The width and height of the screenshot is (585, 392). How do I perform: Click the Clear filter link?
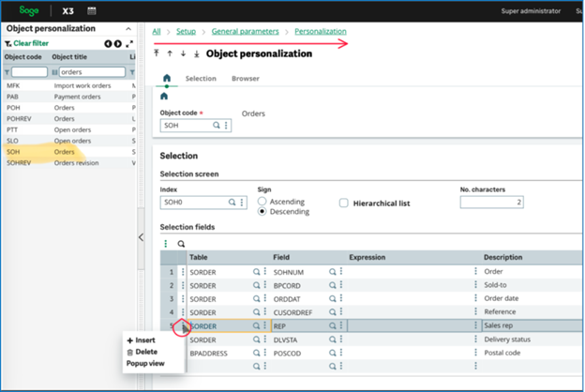click(30, 43)
